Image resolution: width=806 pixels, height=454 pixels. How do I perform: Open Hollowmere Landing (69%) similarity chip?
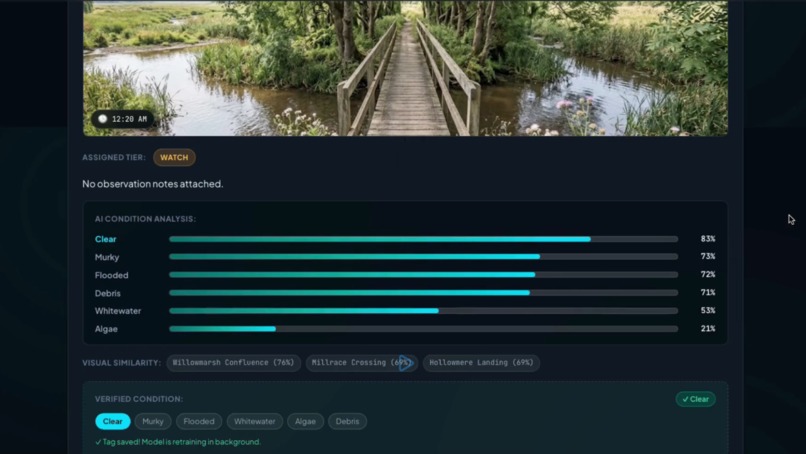pyautogui.click(x=481, y=362)
